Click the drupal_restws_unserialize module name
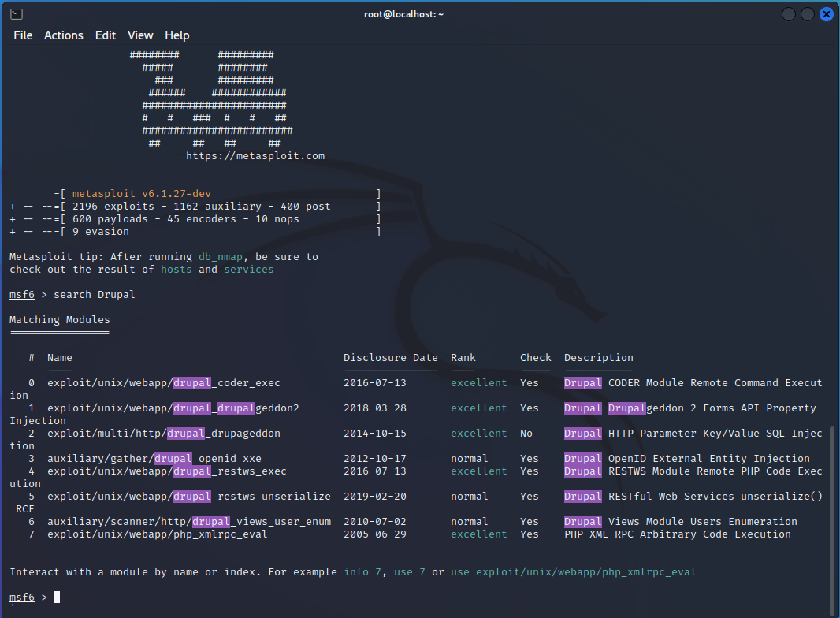Image resolution: width=840 pixels, height=618 pixels. coord(189,497)
